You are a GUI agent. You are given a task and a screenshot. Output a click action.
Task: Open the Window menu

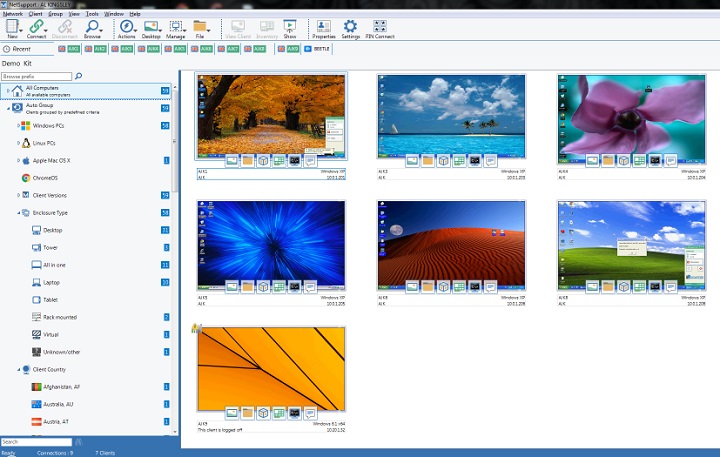point(114,14)
